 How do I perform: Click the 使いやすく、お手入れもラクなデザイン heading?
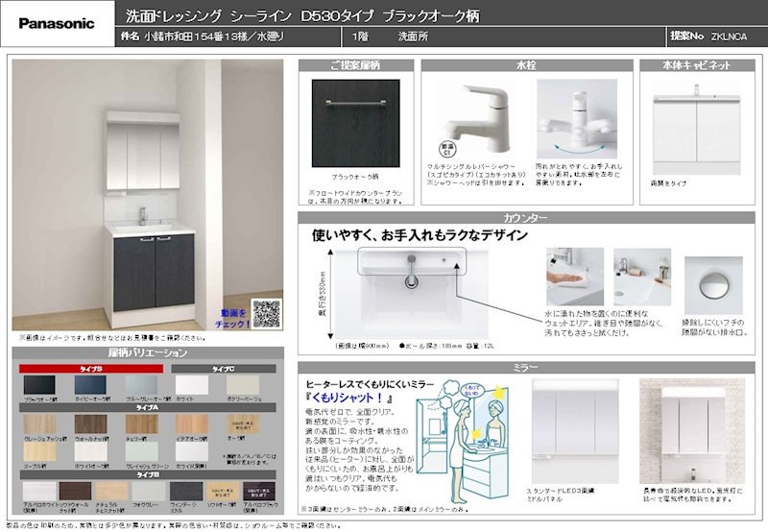(x=420, y=235)
